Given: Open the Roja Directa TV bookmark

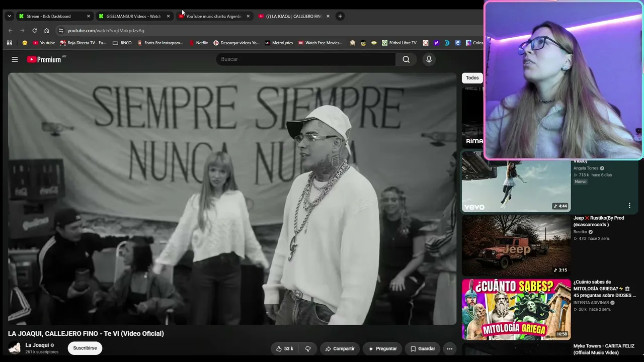Looking at the screenshot, I should coord(83,43).
